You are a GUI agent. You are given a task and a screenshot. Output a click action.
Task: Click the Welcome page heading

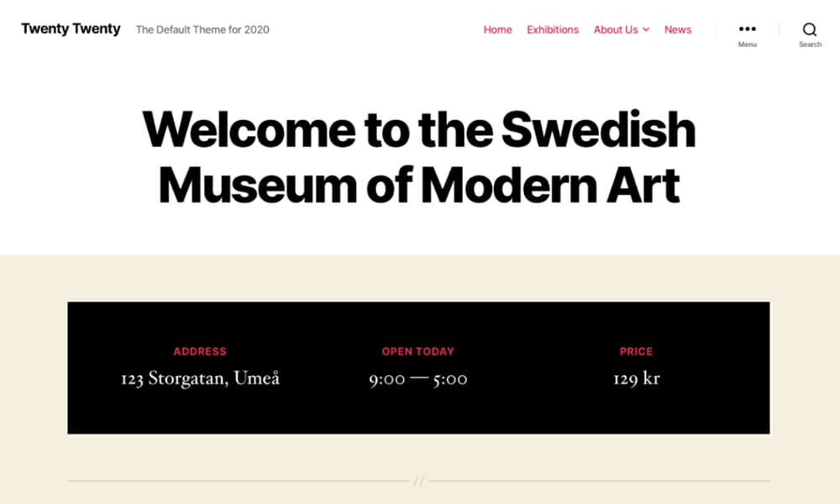pyautogui.click(x=419, y=157)
